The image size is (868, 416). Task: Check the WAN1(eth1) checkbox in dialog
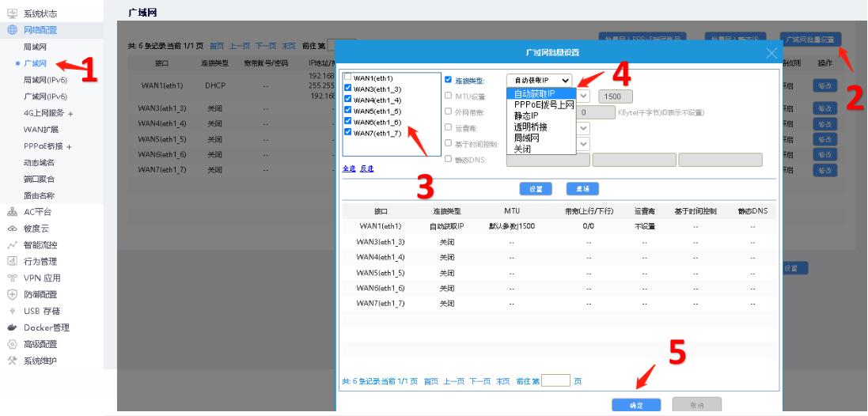(347, 77)
